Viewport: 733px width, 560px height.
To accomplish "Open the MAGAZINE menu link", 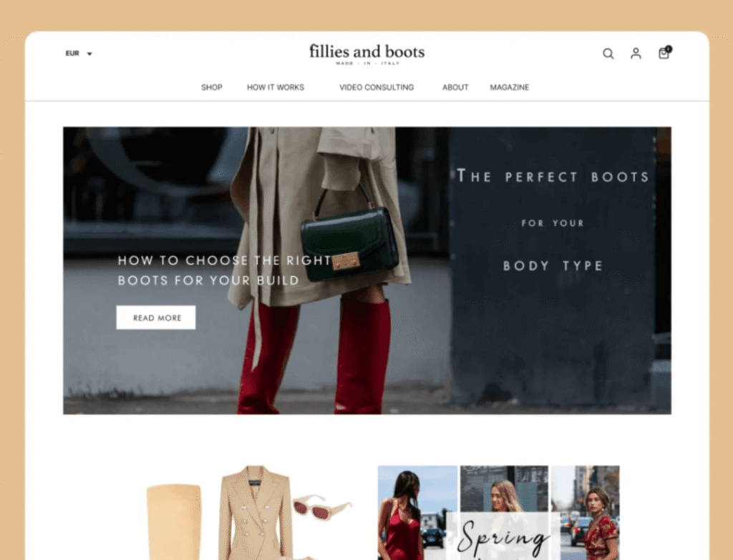I will click(x=510, y=87).
